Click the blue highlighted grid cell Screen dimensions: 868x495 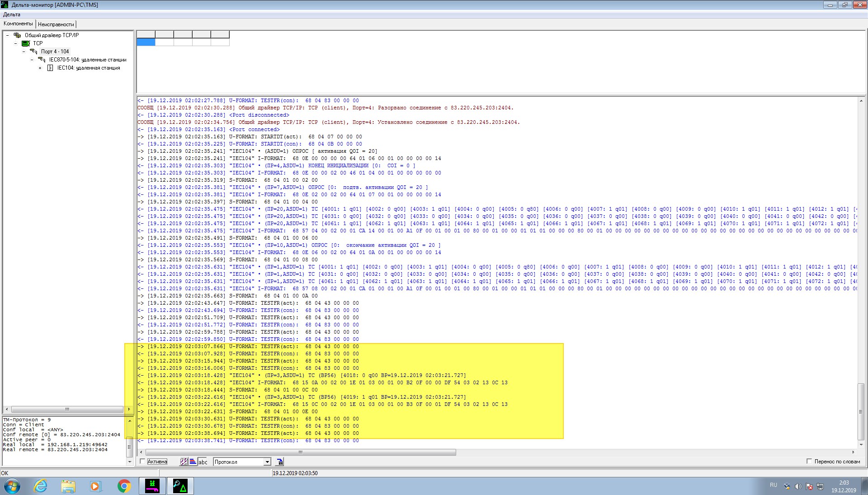(x=146, y=42)
